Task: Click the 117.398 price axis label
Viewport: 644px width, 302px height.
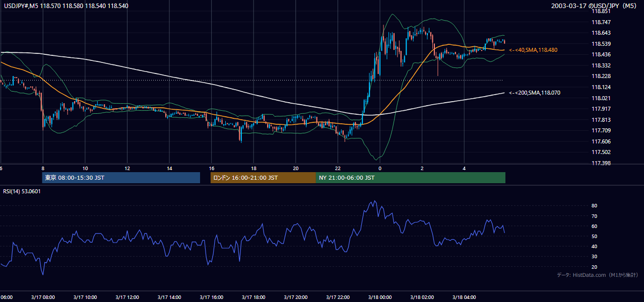Action: click(x=602, y=163)
